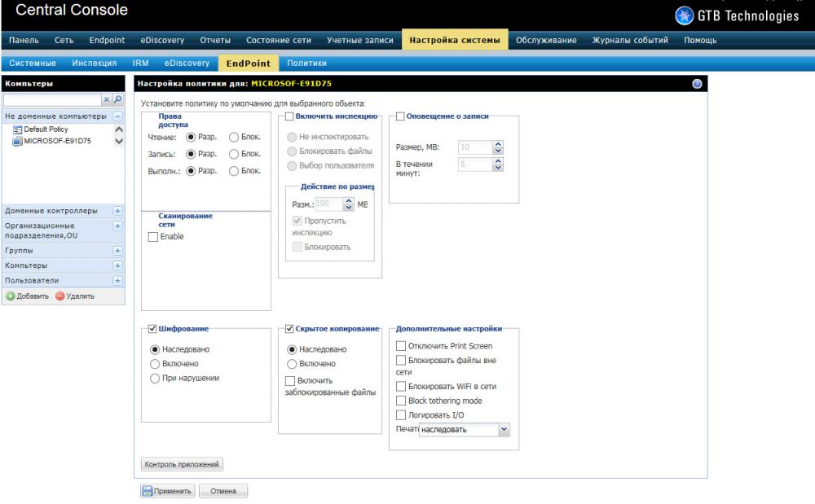Clear the computer search field with X icon
The image size is (815, 504).
pos(106,99)
